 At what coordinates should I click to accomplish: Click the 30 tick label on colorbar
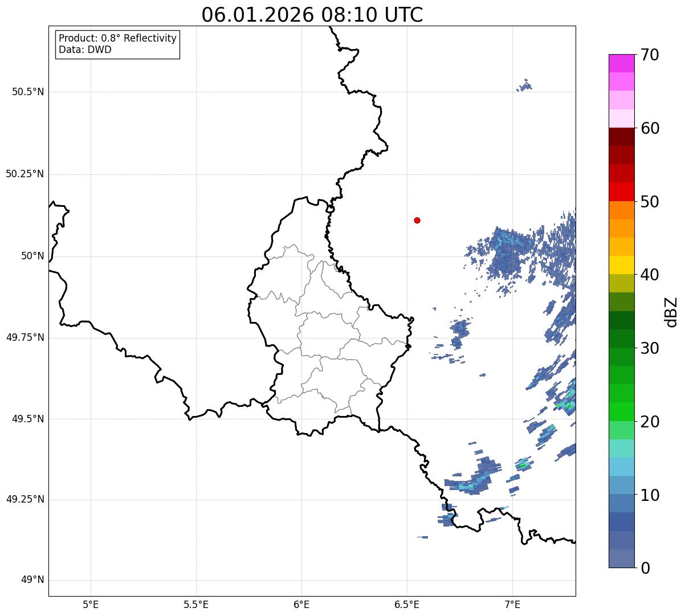[x=650, y=348]
